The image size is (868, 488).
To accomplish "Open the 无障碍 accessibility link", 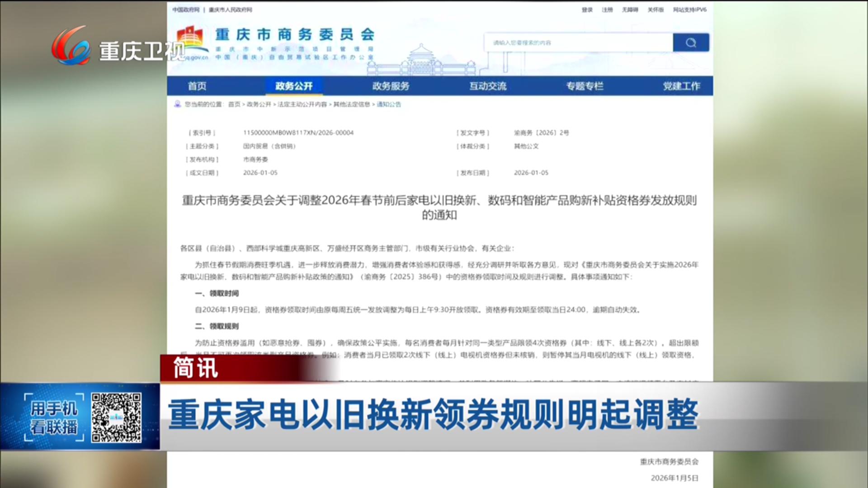I will (630, 9).
